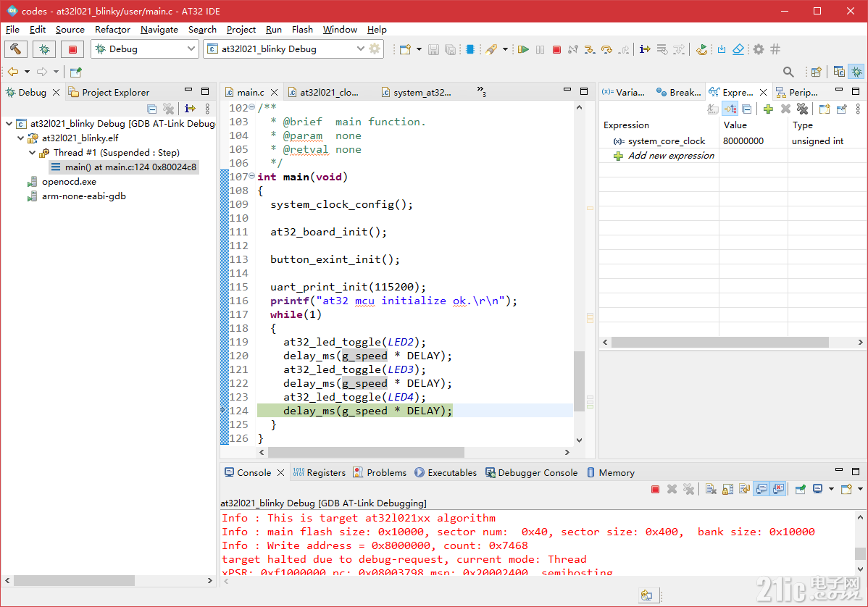Open the Refactor menu
This screenshot has width=868, height=607.
pos(112,29)
